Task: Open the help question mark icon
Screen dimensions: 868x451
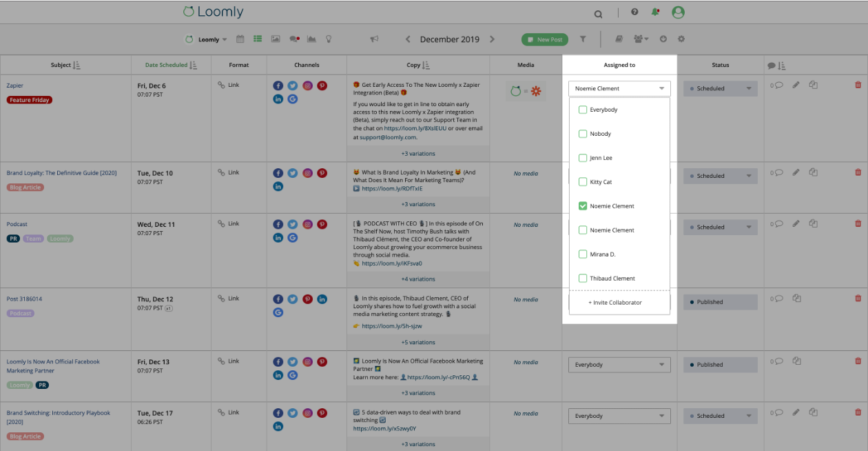Action: tap(634, 12)
